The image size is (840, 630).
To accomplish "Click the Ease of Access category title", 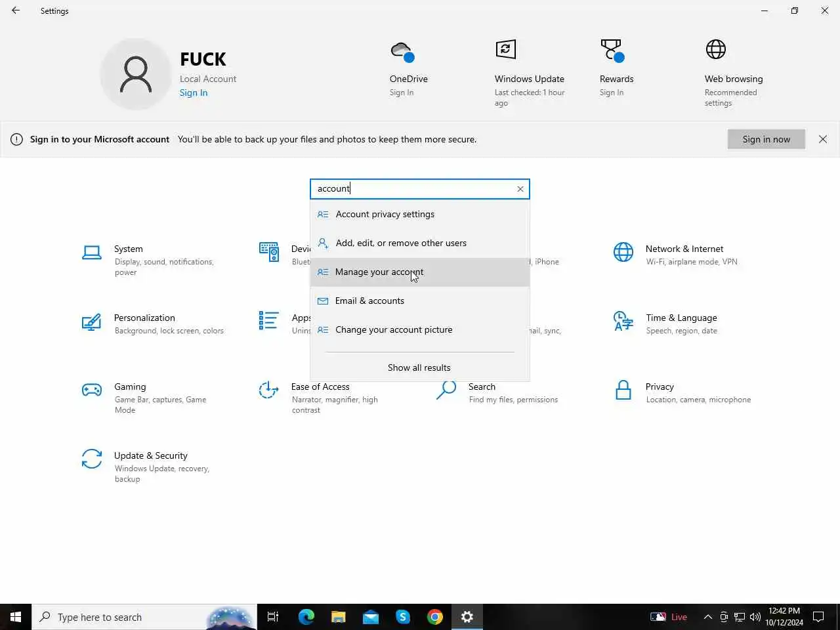I will pyautogui.click(x=320, y=387).
